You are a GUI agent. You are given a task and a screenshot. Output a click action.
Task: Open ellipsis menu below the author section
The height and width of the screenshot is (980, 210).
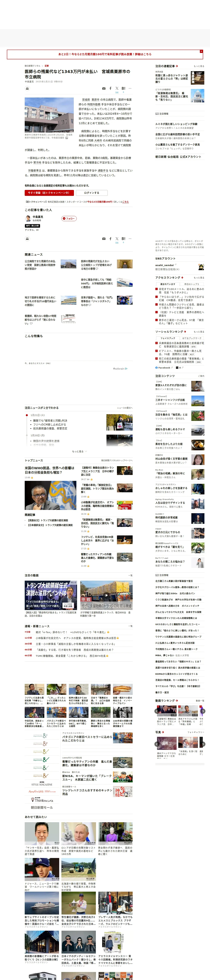pos(130,238)
